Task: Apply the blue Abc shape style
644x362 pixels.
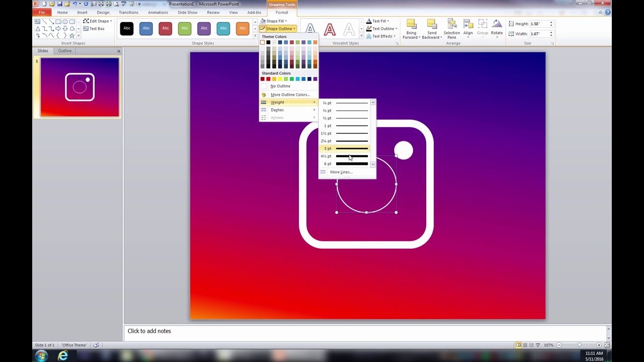Action: (146, 28)
